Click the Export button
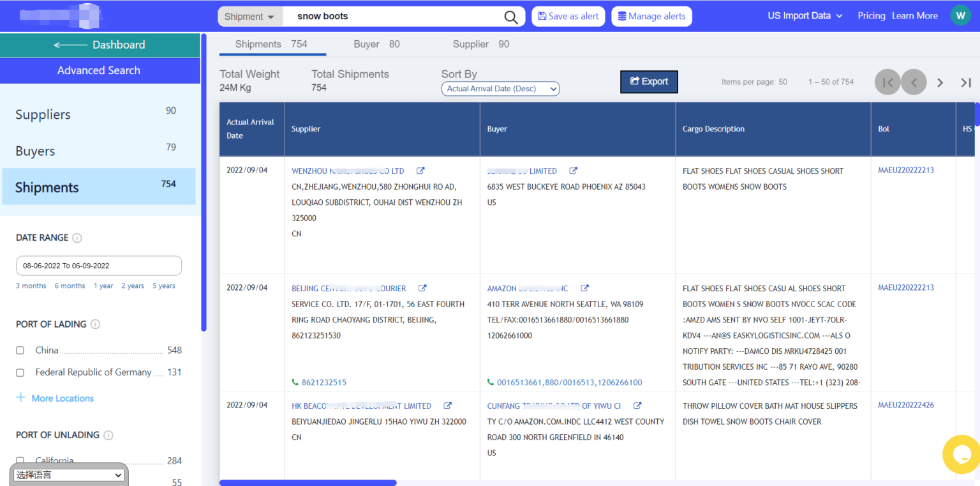 click(x=649, y=82)
